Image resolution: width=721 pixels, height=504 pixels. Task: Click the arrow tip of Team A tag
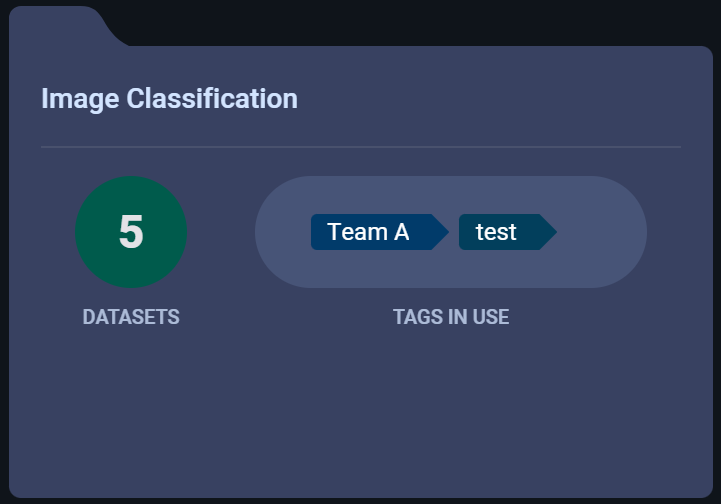point(440,232)
